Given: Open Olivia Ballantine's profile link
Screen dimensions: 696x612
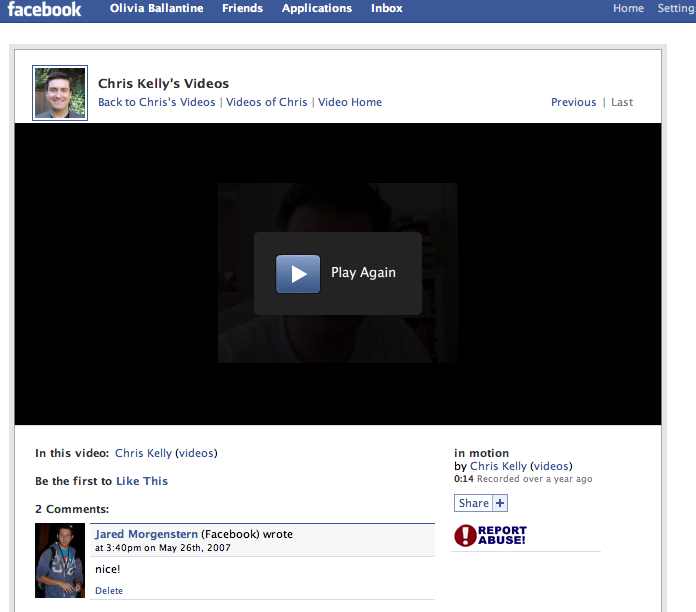Looking at the screenshot, I should point(155,8).
